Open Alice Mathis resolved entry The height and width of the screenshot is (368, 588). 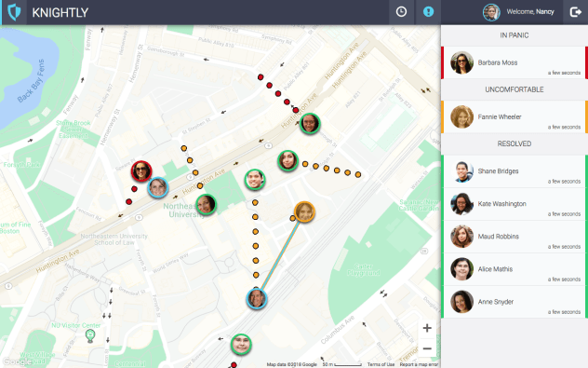[x=514, y=269]
